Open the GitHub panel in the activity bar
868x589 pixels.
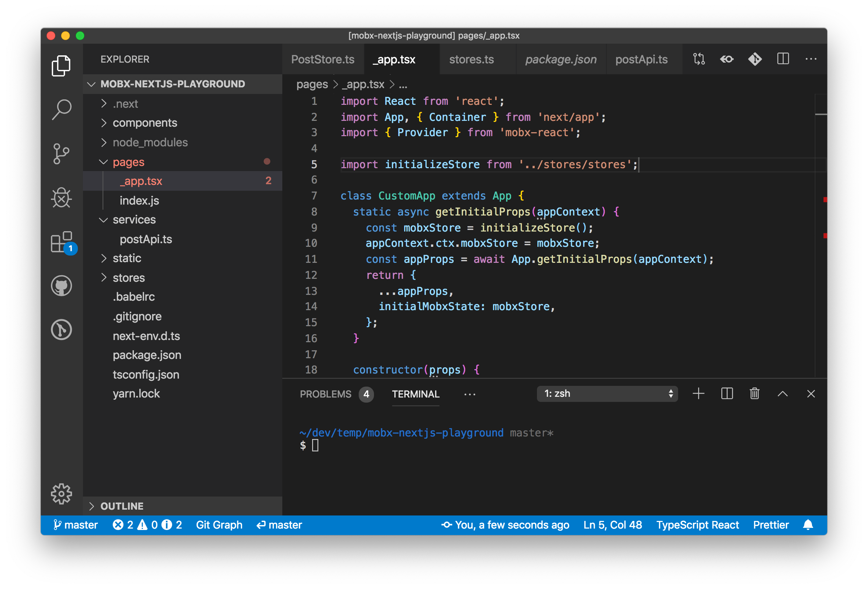(x=61, y=286)
